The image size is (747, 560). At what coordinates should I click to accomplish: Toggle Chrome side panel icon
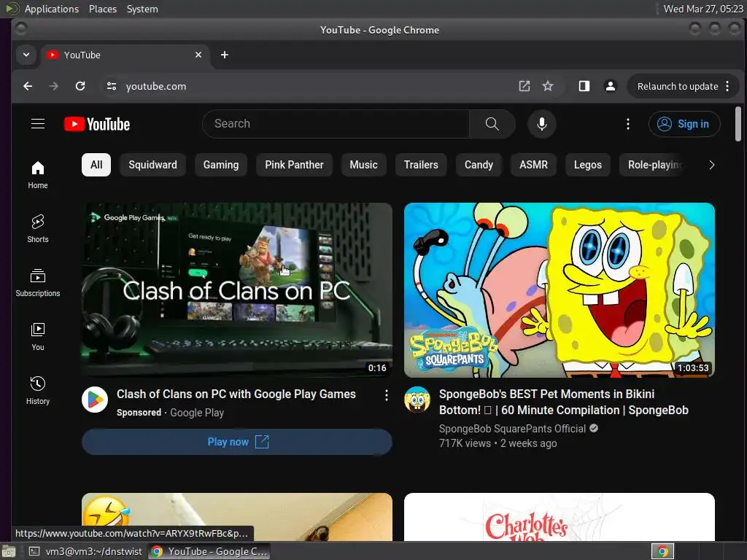(584, 86)
